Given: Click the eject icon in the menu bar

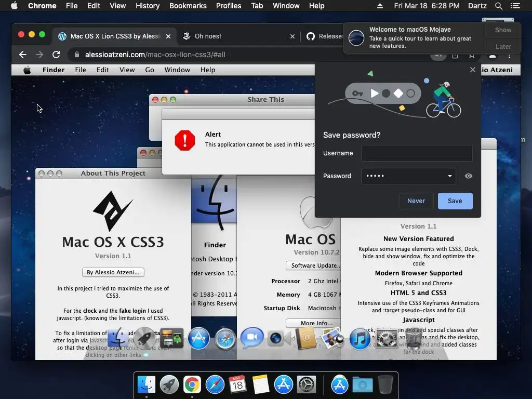Looking at the screenshot, I should pyautogui.click(x=380, y=6).
